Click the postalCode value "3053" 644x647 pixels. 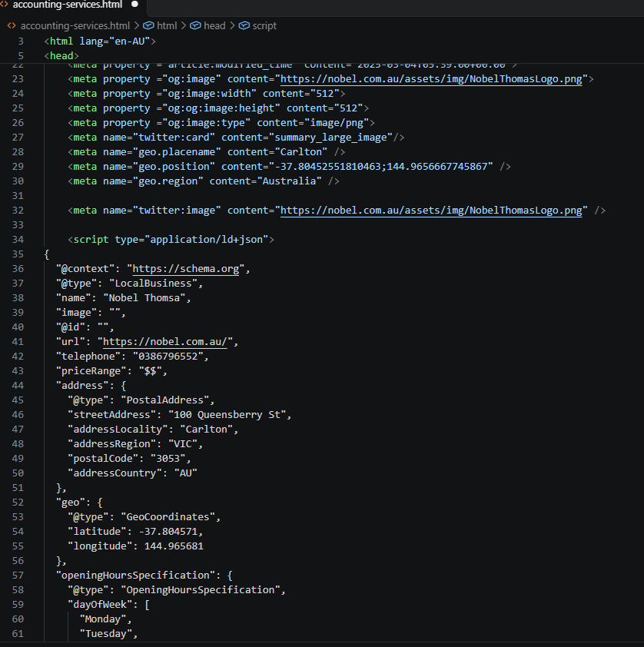click(168, 459)
